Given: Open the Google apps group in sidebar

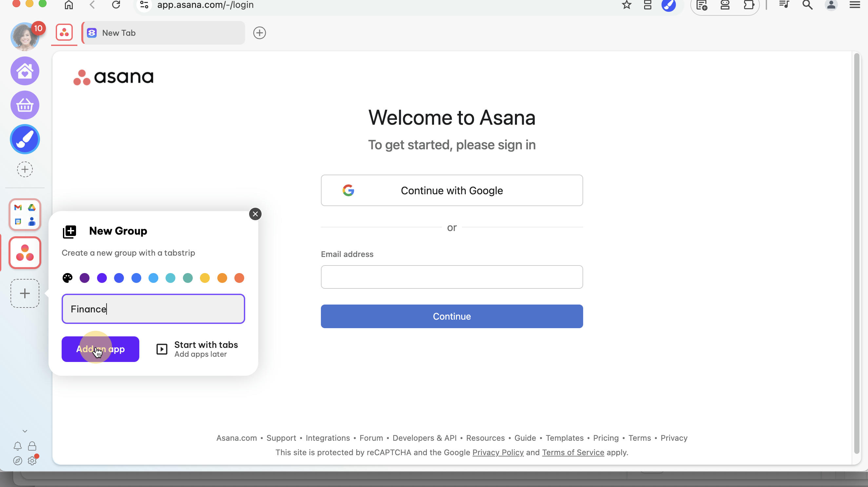Looking at the screenshot, I should coord(25,215).
